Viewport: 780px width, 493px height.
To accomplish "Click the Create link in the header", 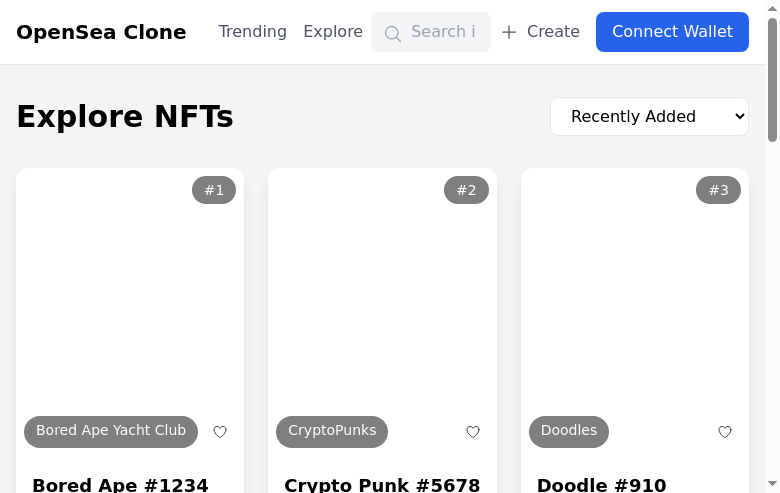I will click(541, 32).
